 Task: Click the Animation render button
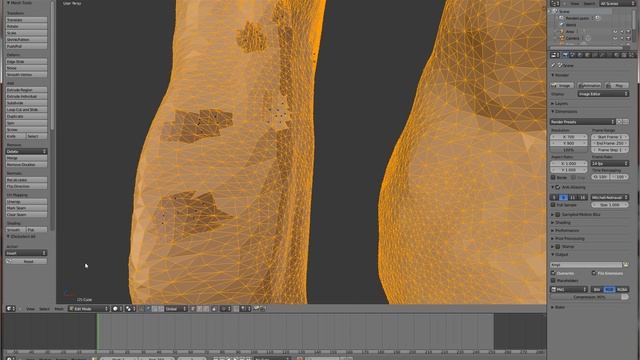click(589, 85)
